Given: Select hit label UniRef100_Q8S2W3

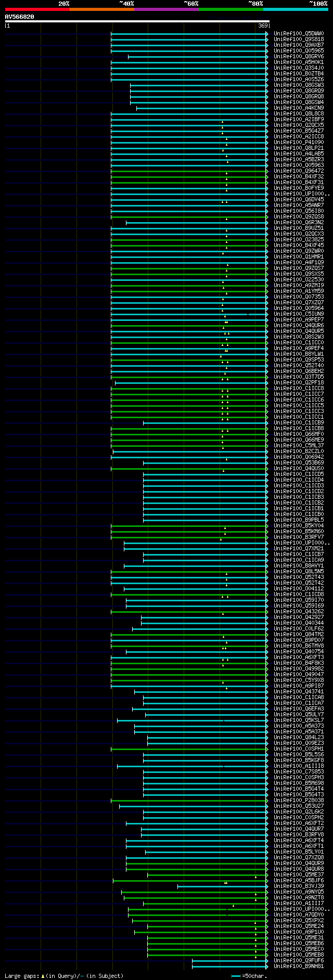Looking at the screenshot, I should click(299, 337).
